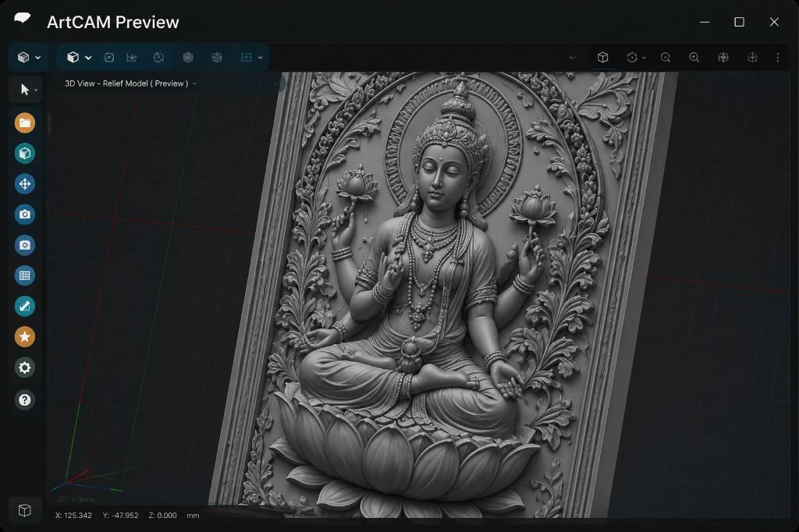The height and width of the screenshot is (532, 799).
Task: Expand the chevron in the standalone top-left cube box
Action: [37, 58]
